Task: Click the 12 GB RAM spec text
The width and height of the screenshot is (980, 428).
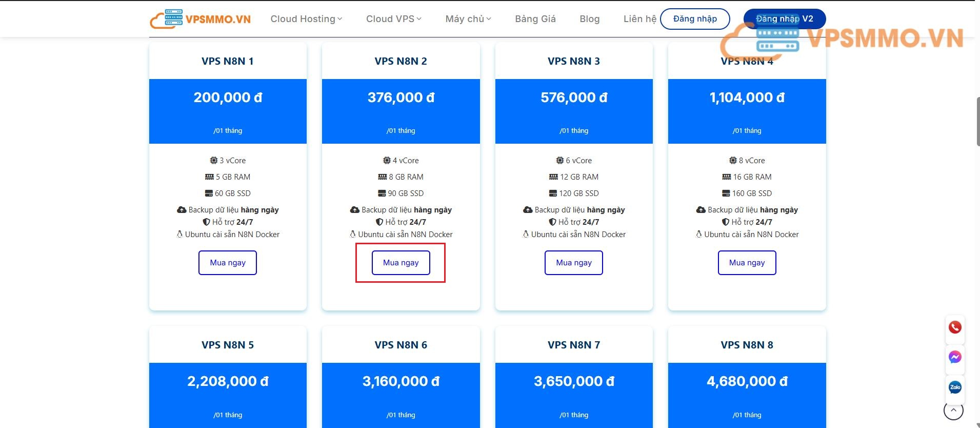Action: point(579,177)
